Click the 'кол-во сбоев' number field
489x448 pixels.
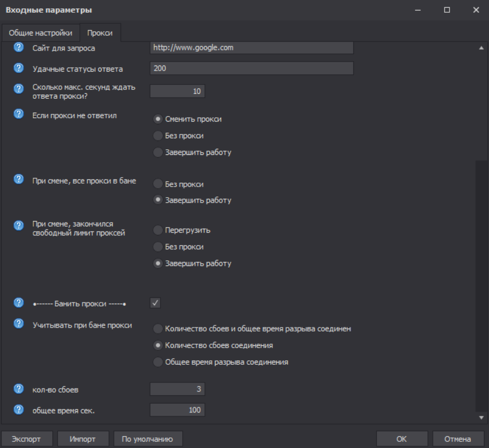(x=177, y=389)
